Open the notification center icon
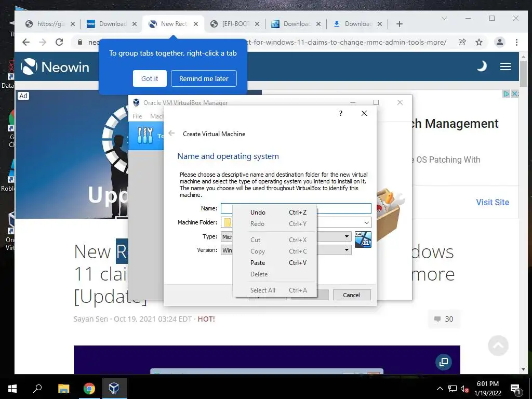Screen dimensions: 532x399 [x=515, y=390]
